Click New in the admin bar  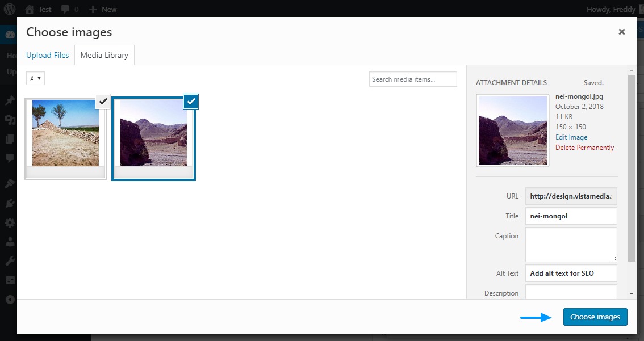click(103, 9)
